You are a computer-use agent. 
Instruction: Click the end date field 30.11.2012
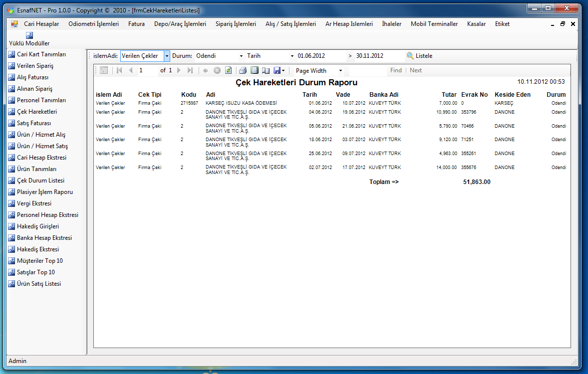coord(379,56)
